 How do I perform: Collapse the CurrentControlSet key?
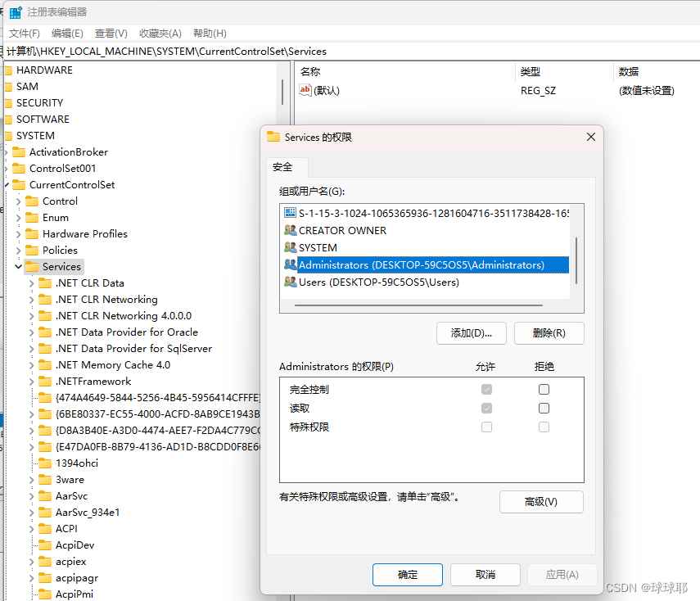(7, 184)
